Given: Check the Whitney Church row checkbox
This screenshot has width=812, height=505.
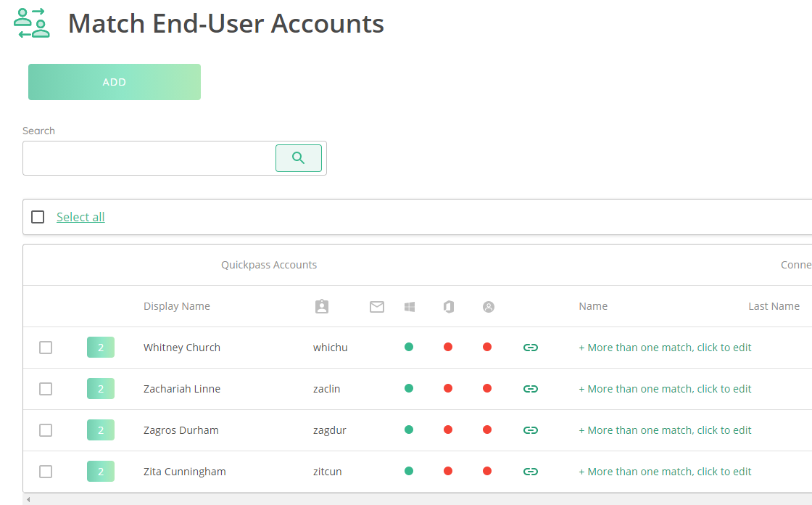Looking at the screenshot, I should 46,348.
